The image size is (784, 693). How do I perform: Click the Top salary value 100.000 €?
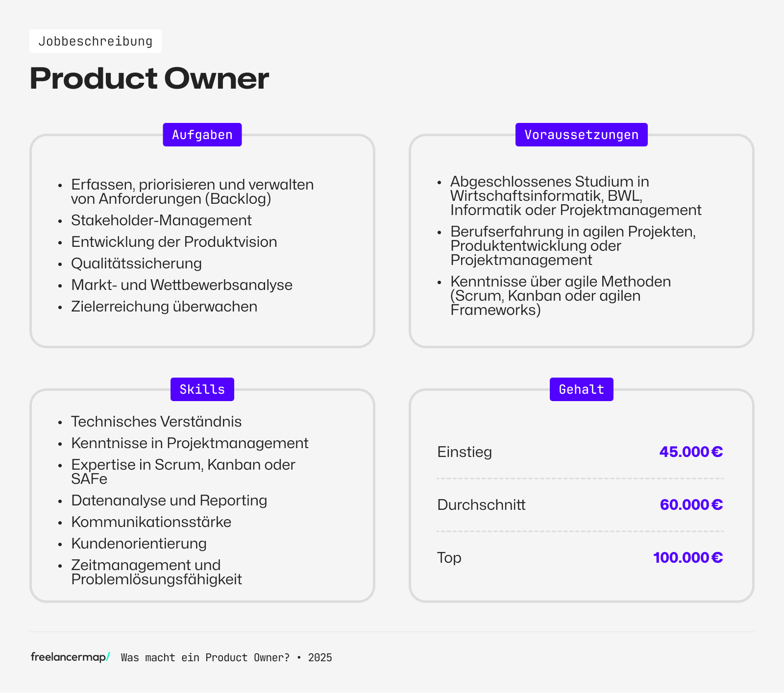[687, 557]
